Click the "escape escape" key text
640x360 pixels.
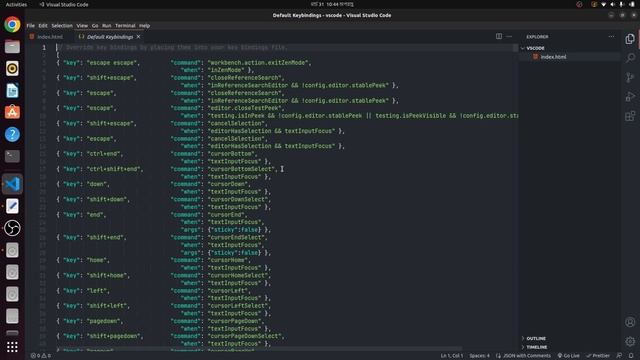click(111, 63)
